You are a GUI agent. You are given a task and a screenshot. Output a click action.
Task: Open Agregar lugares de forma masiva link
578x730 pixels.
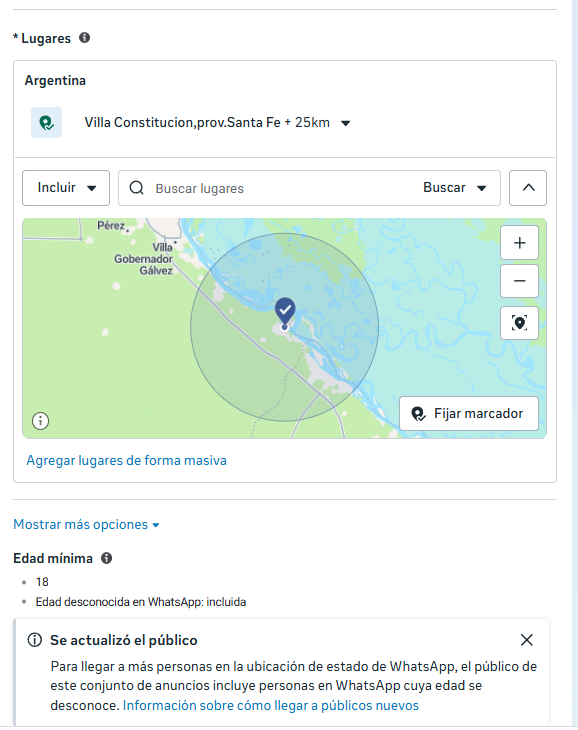point(127,460)
